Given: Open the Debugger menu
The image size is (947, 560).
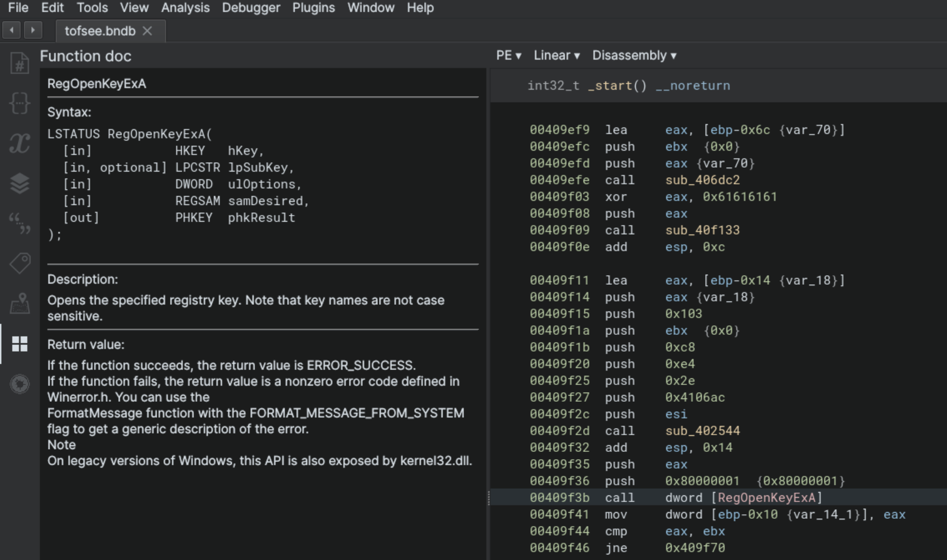Looking at the screenshot, I should [251, 8].
